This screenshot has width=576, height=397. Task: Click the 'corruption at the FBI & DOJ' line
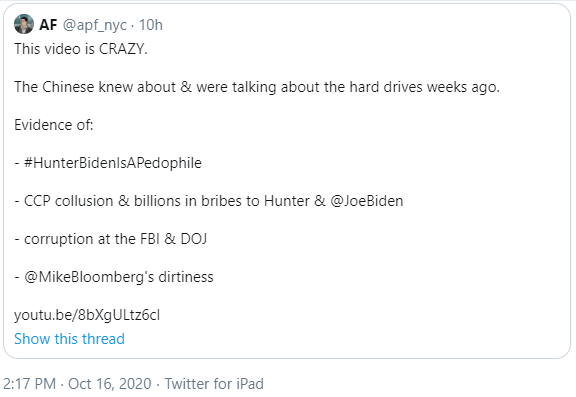point(115,239)
